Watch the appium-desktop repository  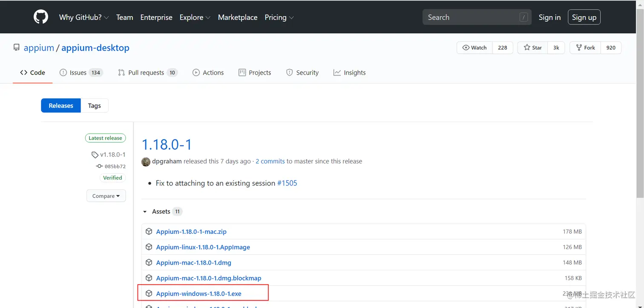[x=474, y=48]
